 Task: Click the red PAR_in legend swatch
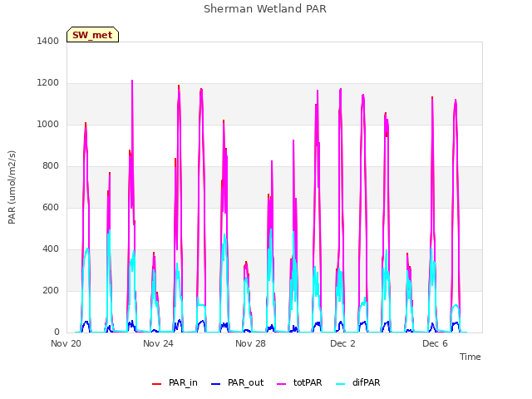157,384
